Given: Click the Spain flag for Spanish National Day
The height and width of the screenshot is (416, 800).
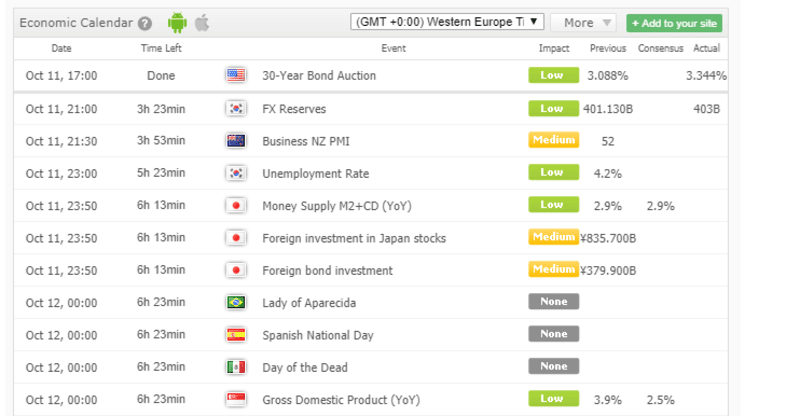Looking at the screenshot, I should click(236, 335).
